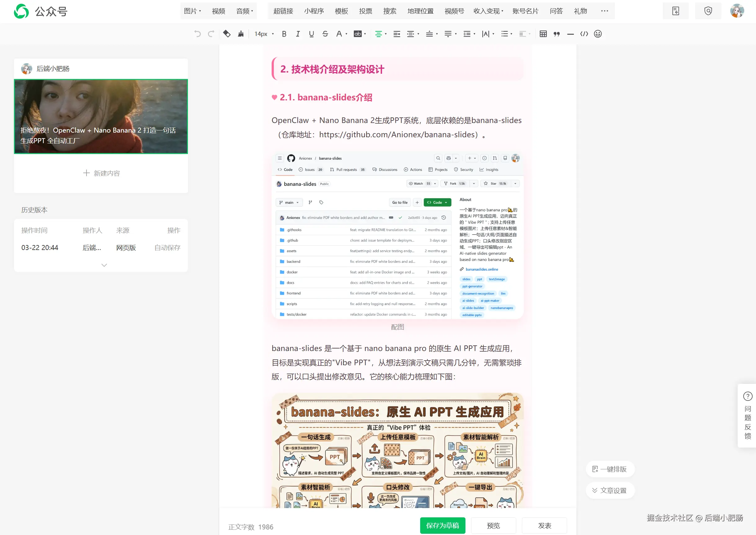Screen dimensions: 756x535
Task: Toggle bold formatting
Action: point(284,33)
